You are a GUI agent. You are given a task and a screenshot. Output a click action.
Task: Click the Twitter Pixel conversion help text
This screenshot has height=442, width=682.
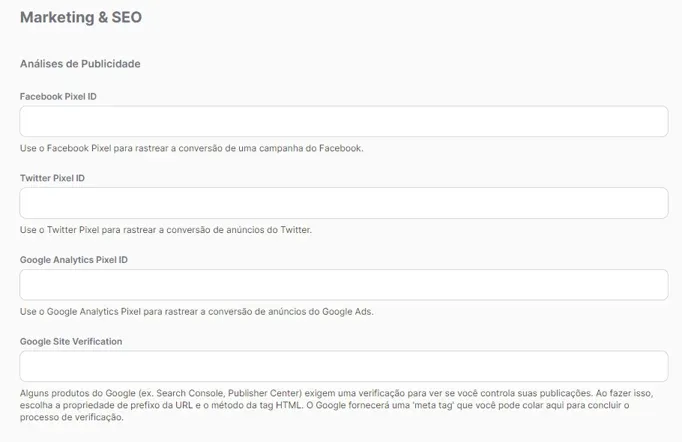coord(166,230)
